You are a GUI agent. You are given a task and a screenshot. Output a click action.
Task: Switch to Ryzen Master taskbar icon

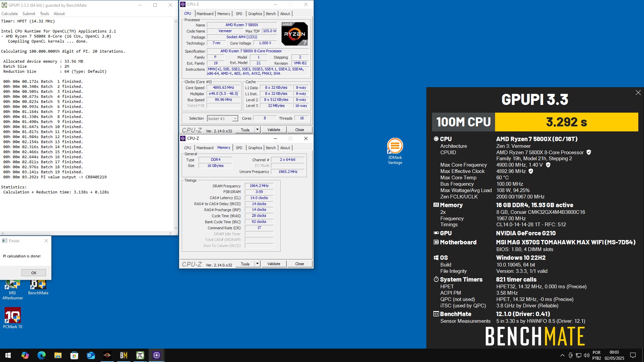pyautogui.click(x=107, y=355)
